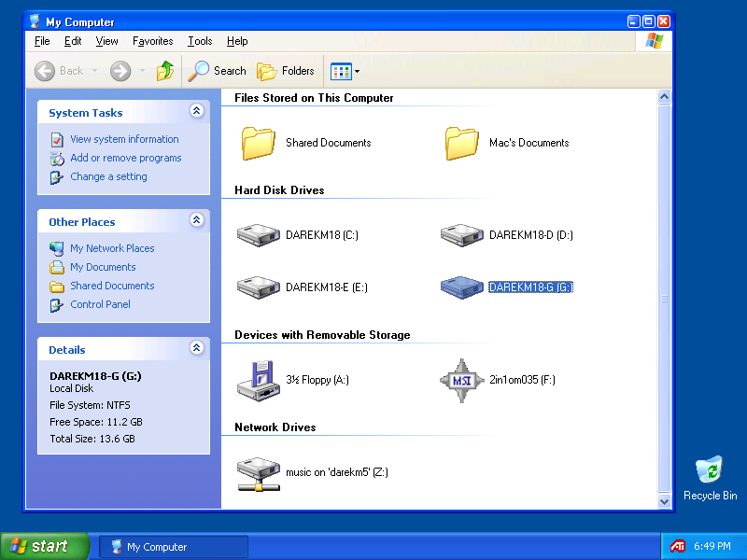Click the Details panel header title
The width and height of the screenshot is (747, 560).
[67, 350]
